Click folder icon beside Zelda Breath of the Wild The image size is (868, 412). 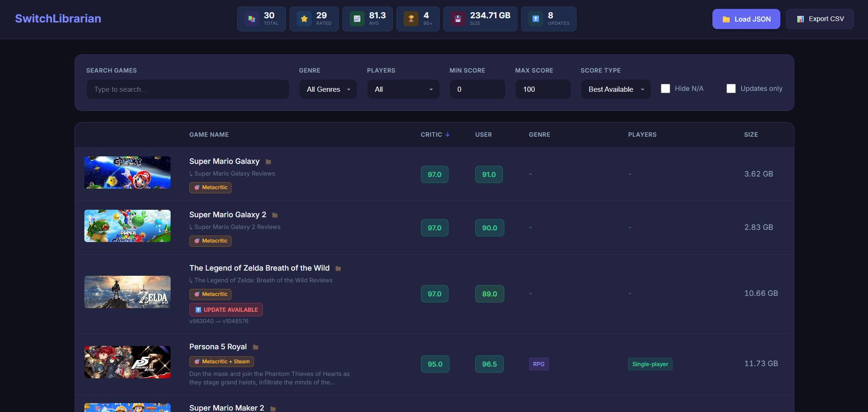point(338,269)
